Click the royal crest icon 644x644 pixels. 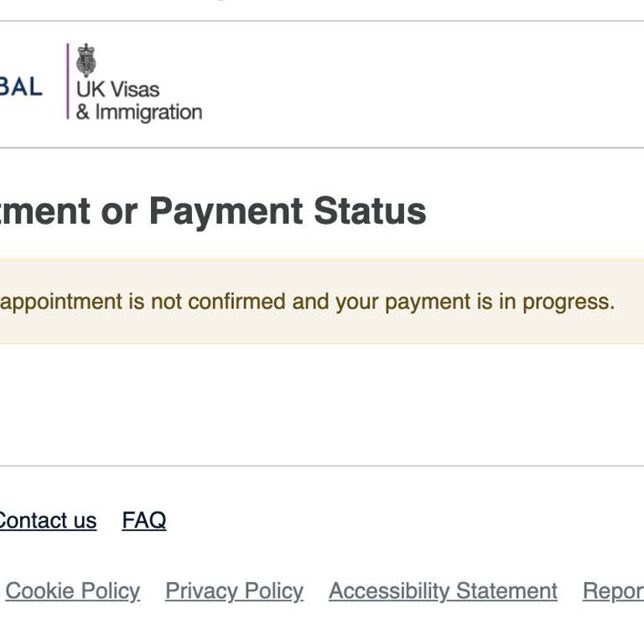tap(86, 60)
